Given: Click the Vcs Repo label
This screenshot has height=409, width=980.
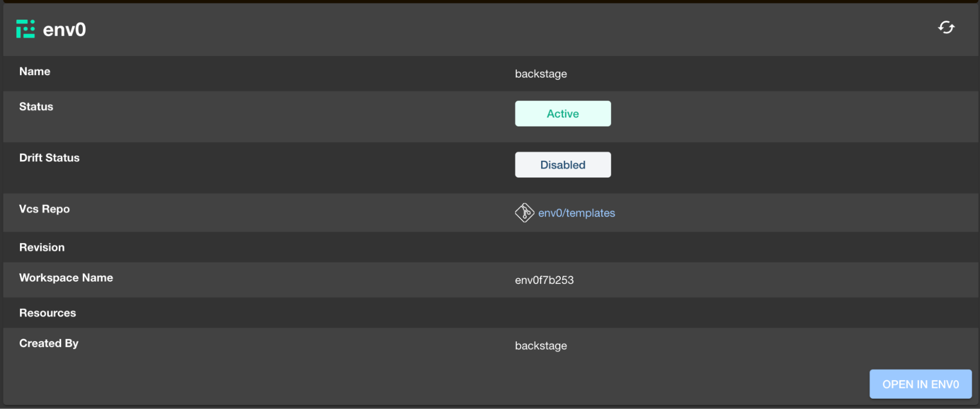Looking at the screenshot, I should 45,209.
